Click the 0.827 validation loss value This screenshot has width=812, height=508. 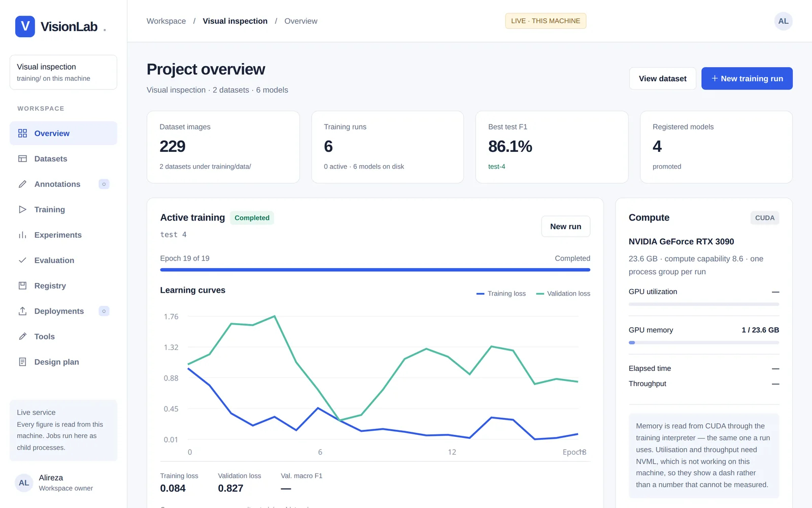(230, 488)
